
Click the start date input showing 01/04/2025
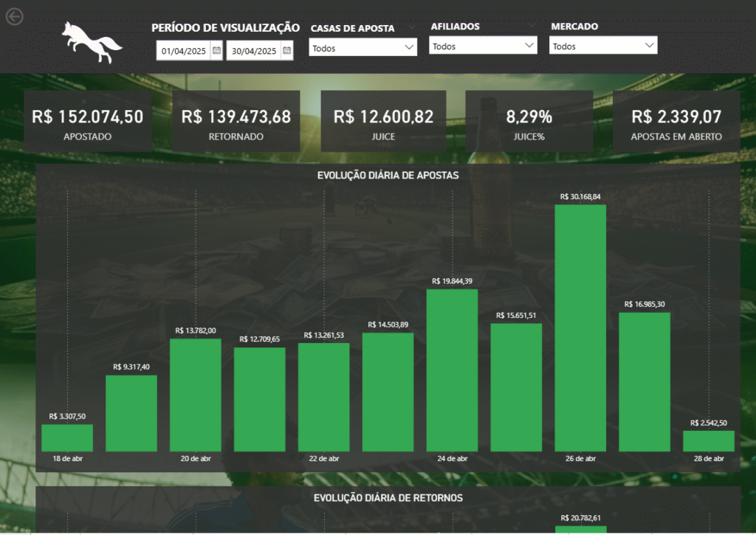(x=182, y=50)
